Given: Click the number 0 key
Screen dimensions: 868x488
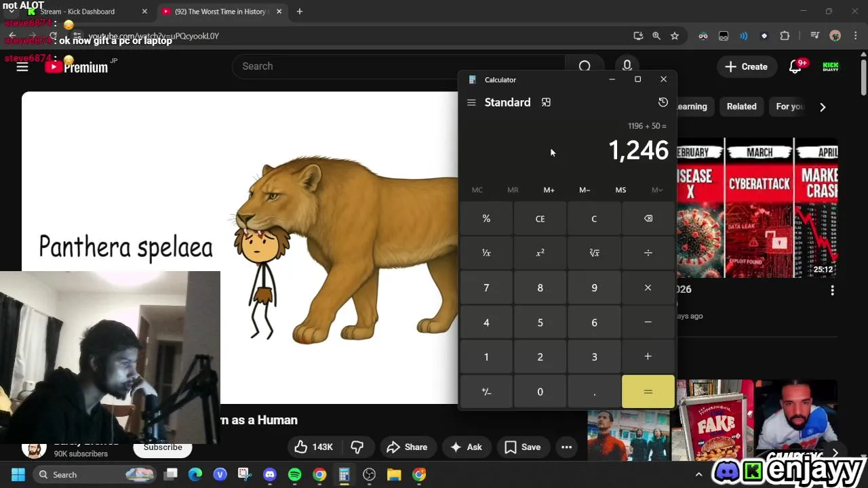Looking at the screenshot, I should [540, 392].
